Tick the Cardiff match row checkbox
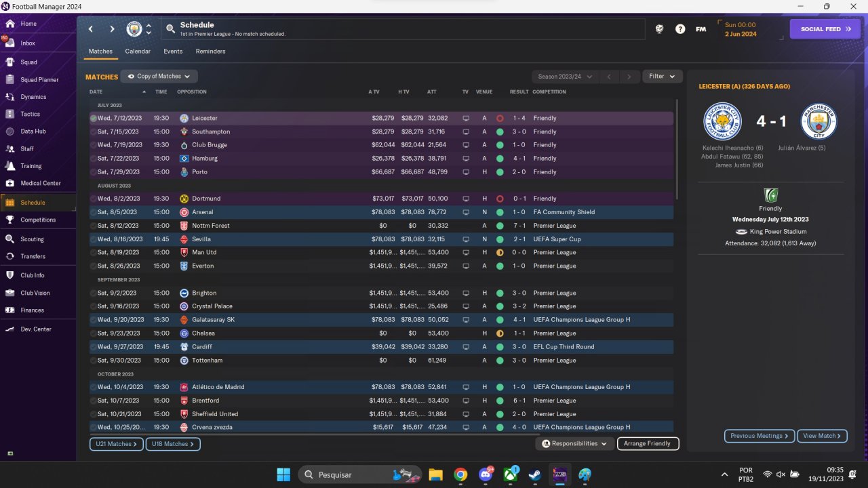868x488 pixels. tap(94, 347)
